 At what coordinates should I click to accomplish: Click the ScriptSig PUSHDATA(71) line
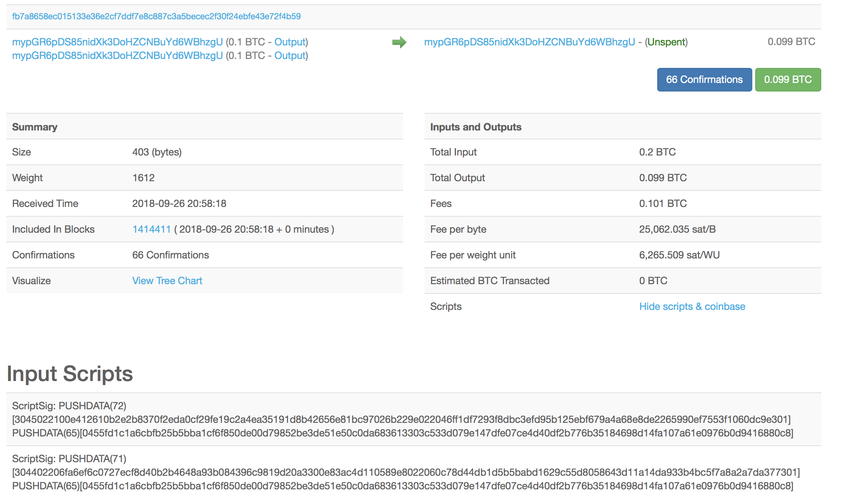pos(69,459)
